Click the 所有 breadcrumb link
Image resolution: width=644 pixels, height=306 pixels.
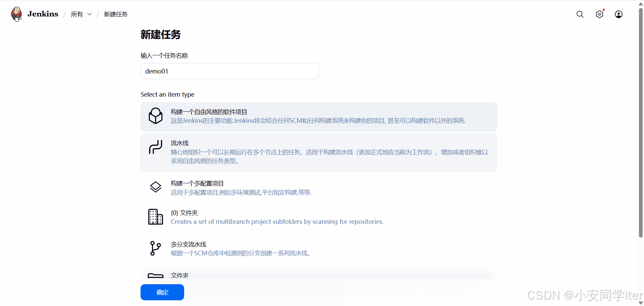click(77, 14)
